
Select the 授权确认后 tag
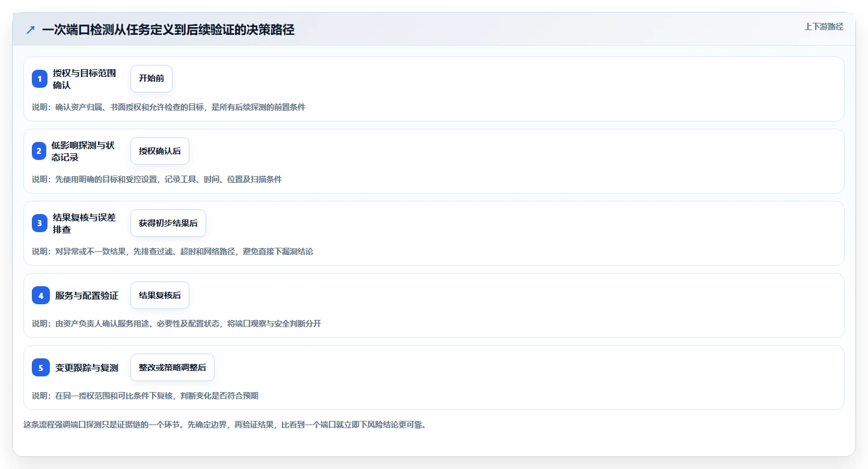tap(160, 151)
